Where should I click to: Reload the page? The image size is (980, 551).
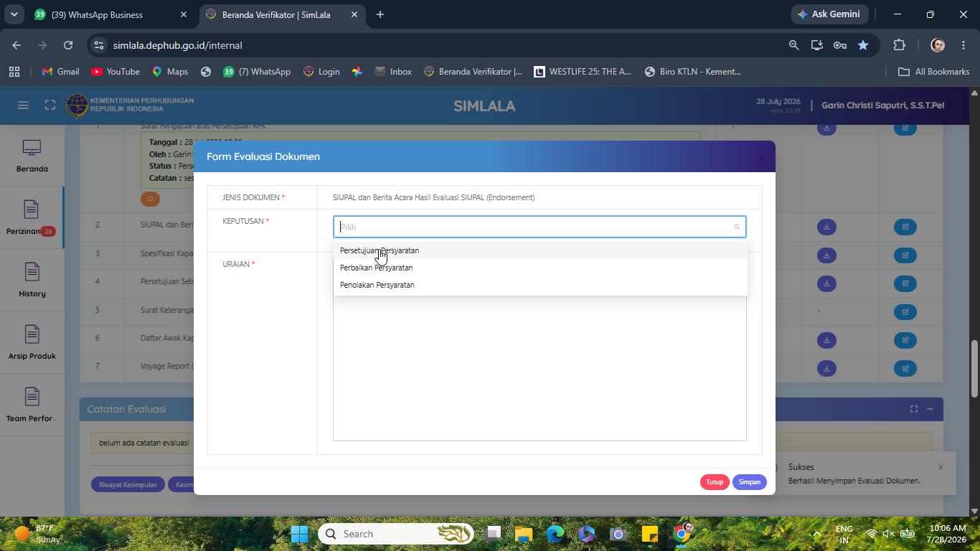point(68,45)
